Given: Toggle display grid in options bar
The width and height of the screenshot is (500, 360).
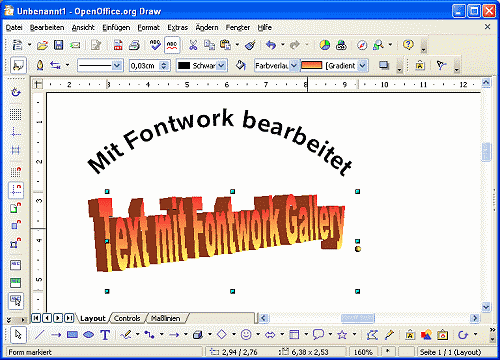Looking at the screenshot, I should pyautogui.click(x=15, y=114).
